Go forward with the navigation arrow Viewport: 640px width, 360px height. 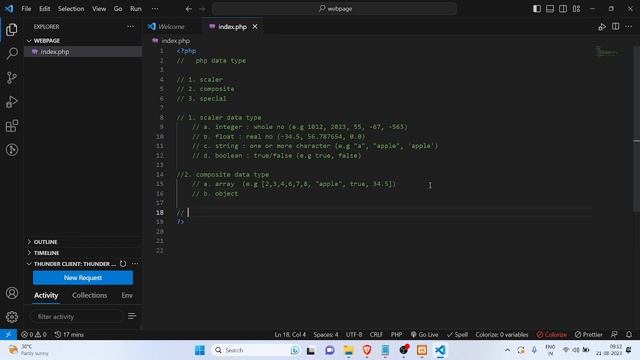click(202, 9)
